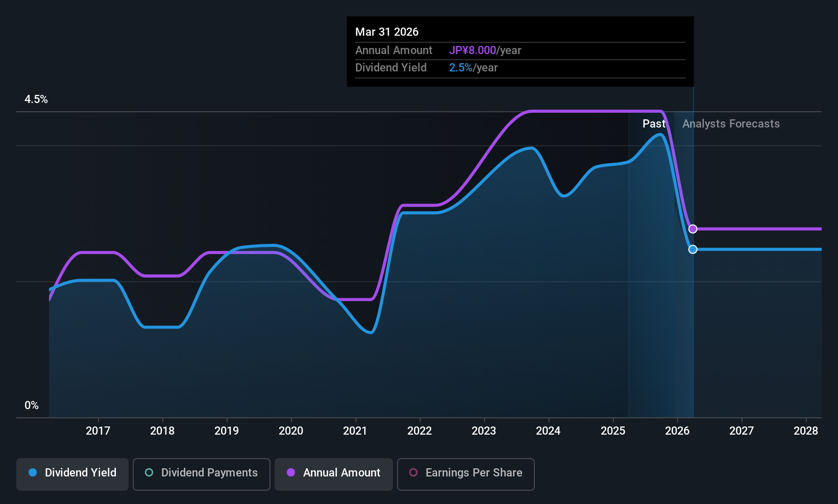Image resolution: width=838 pixels, height=504 pixels.
Task: Select the 2027 x-axis label
Action: [742, 431]
